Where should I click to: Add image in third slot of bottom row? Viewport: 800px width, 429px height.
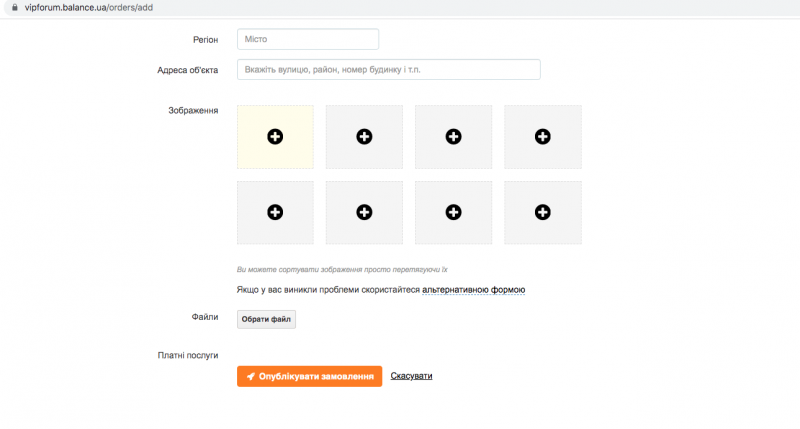click(453, 212)
